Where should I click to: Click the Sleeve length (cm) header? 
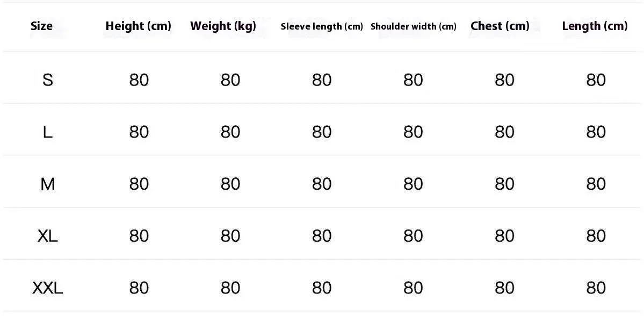click(322, 26)
